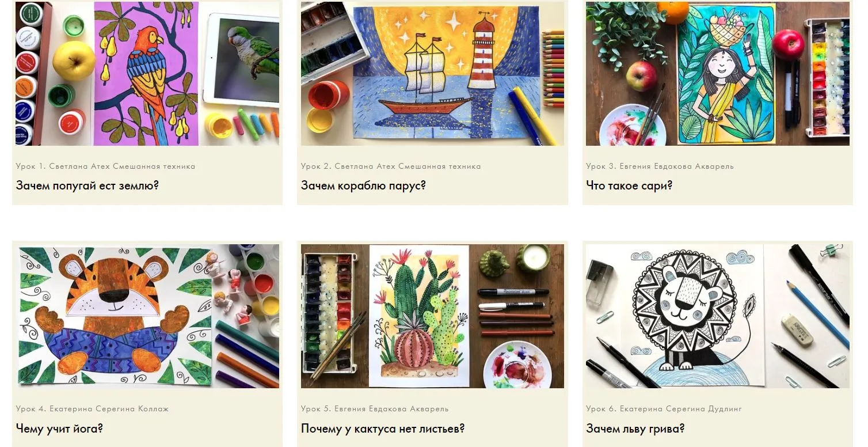This screenshot has height=447, width=868.
Task: Click the title "Чему учит йога?"
Action: (x=59, y=429)
